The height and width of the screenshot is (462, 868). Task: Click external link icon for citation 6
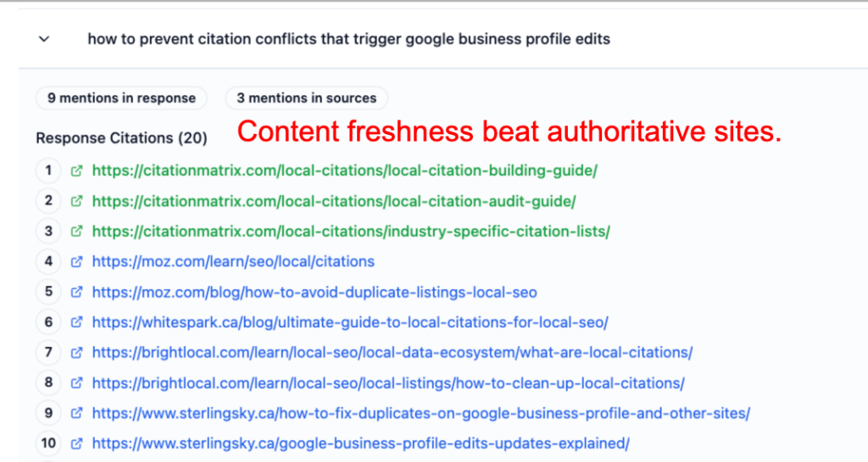pos(76,322)
